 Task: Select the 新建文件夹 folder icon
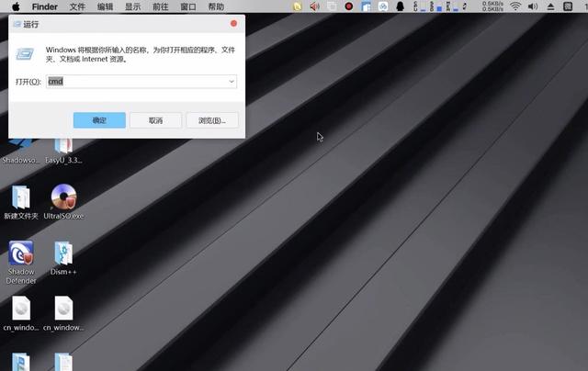[20, 197]
